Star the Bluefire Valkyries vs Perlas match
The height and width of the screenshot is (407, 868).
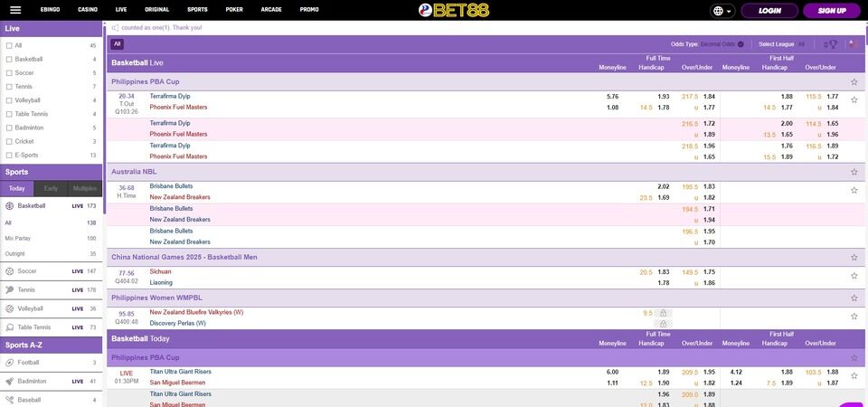[854, 317]
